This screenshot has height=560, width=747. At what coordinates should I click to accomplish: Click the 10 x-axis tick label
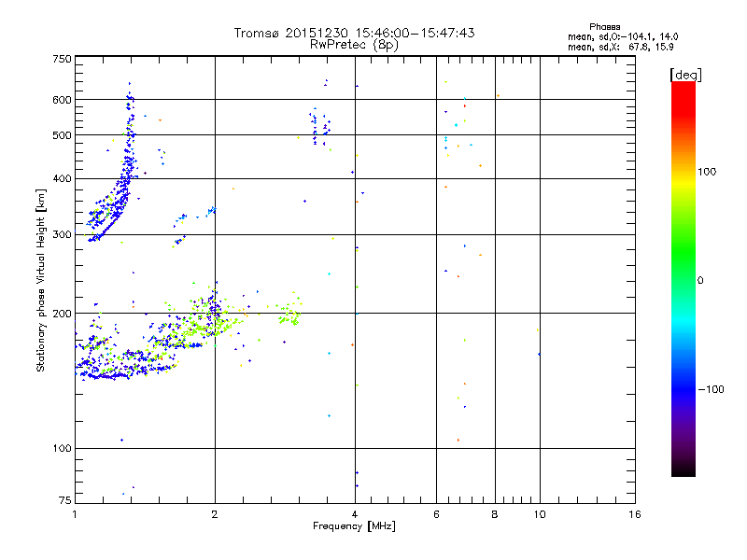(539, 515)
